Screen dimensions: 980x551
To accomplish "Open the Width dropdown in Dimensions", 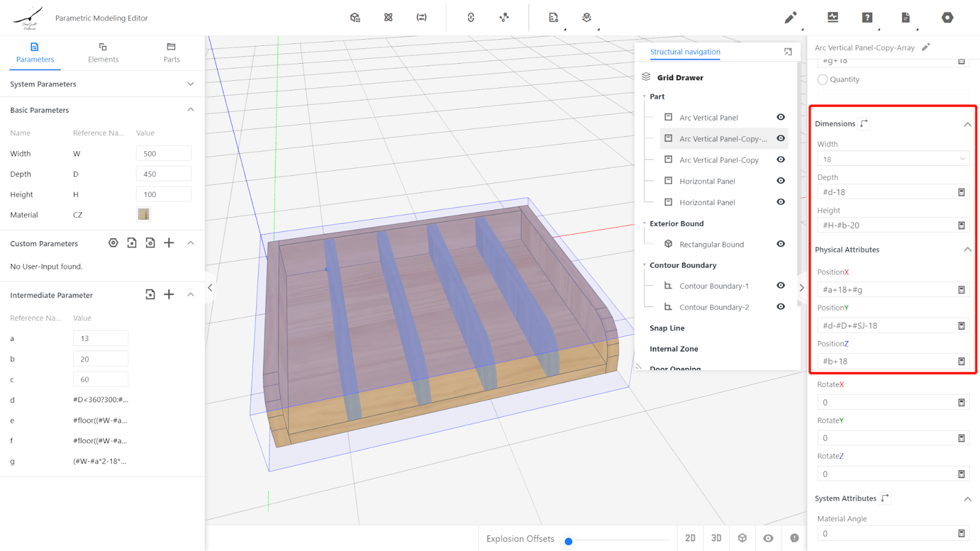I will (x=893, y=159).
